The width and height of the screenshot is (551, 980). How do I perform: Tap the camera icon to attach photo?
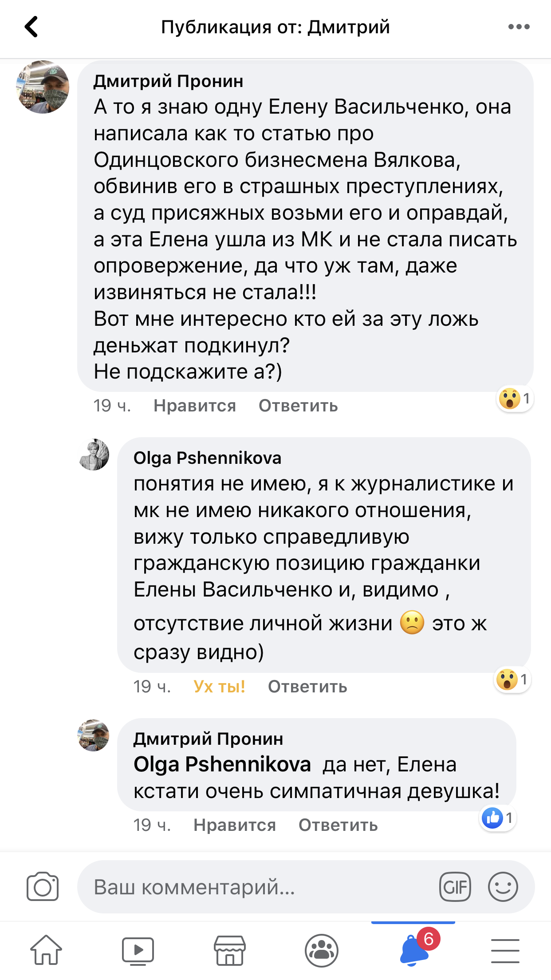point(43,887)
